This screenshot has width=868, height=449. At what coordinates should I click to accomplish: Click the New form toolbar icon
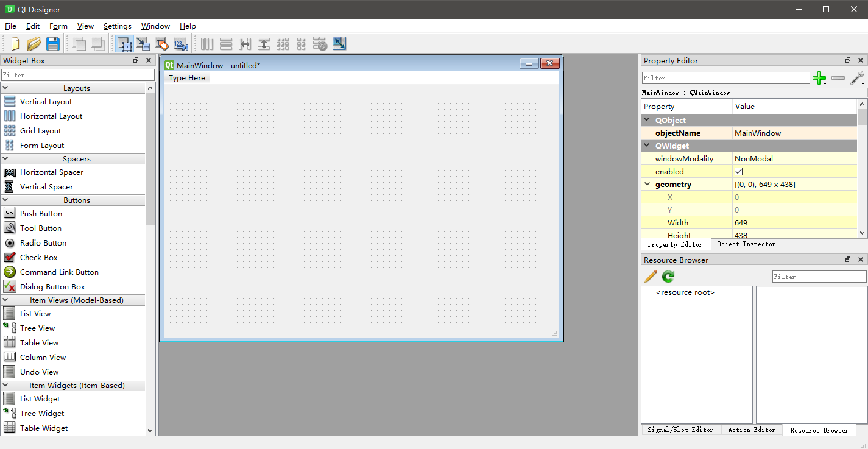click(16, 44)
